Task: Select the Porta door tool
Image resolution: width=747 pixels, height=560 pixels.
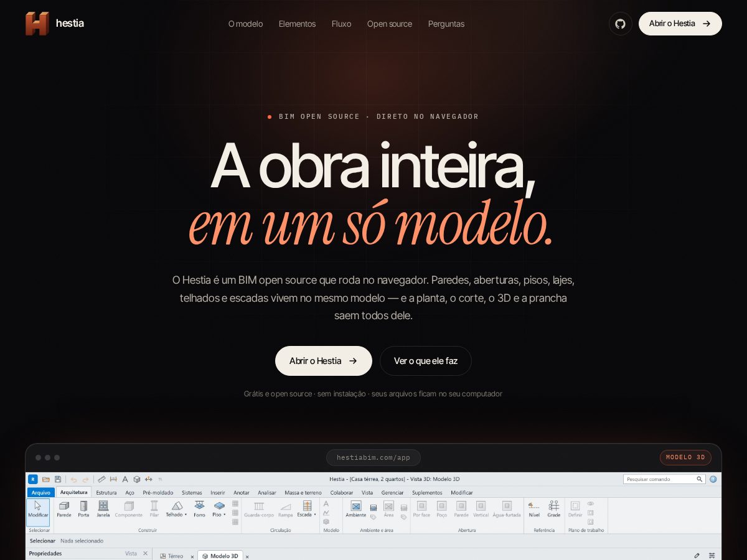Action: (83, 510)
